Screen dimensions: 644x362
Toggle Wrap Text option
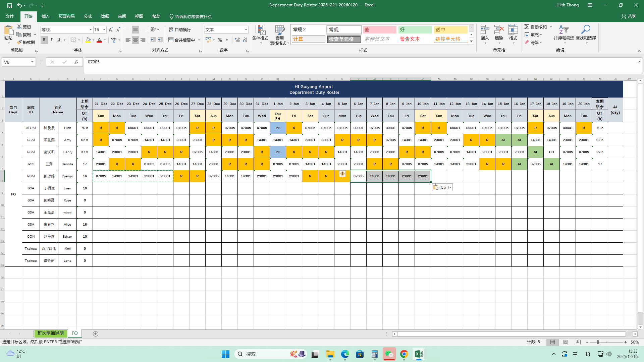click(180, 30)
